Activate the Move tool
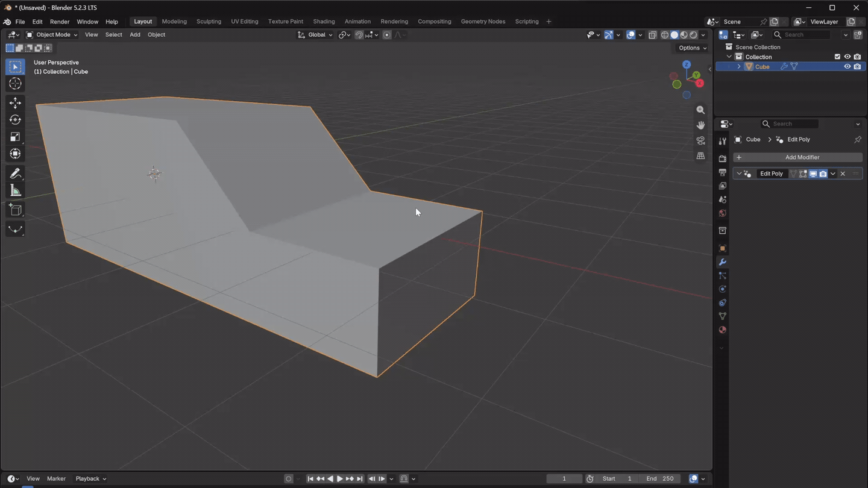 pos(15,103)
